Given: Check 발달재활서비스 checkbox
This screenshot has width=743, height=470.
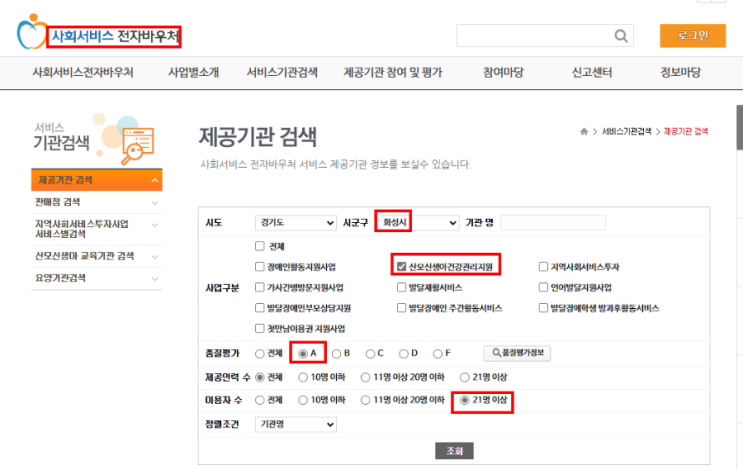Looking at the screenshot, I should (401, 287).
